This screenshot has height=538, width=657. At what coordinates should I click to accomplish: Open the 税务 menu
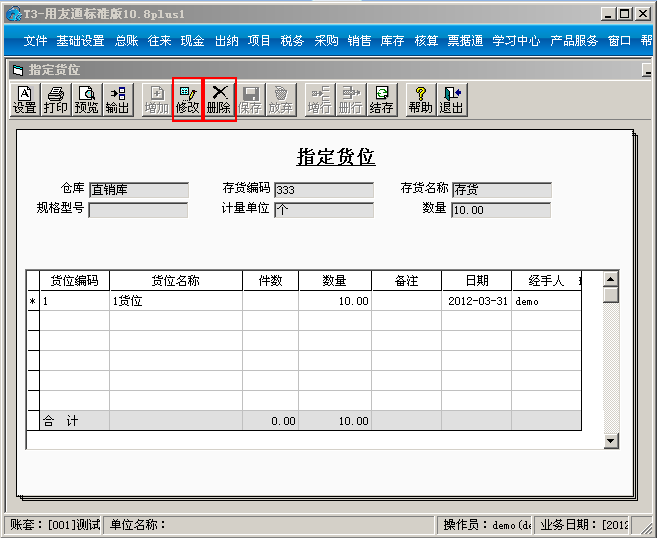tap(292, 41)
